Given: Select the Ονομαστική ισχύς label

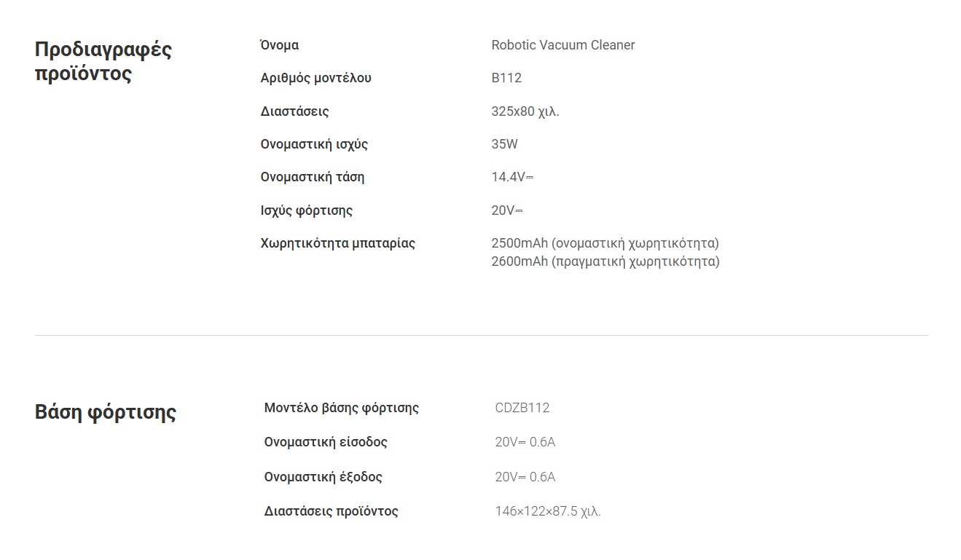Looking at the screenshot, I should coord(315,144).
